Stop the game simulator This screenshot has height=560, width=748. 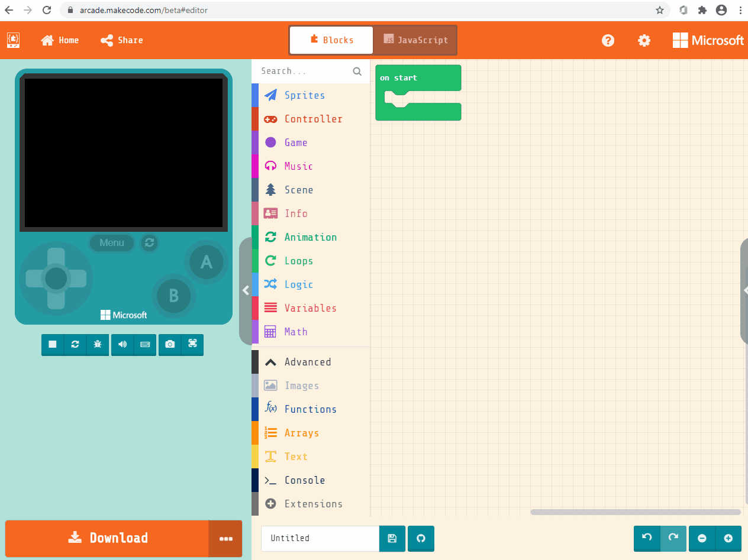point(52,345)
